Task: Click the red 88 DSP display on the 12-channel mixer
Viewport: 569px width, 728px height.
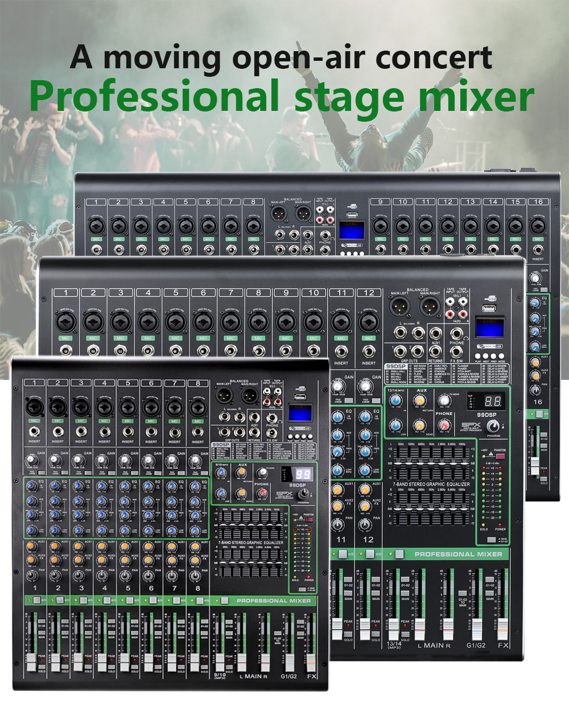Action: point(493,401)
